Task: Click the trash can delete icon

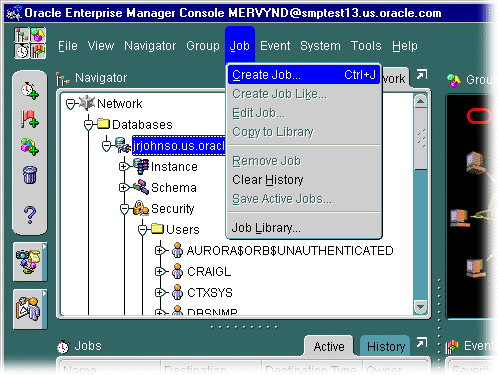Action: [x=30, y=175]
